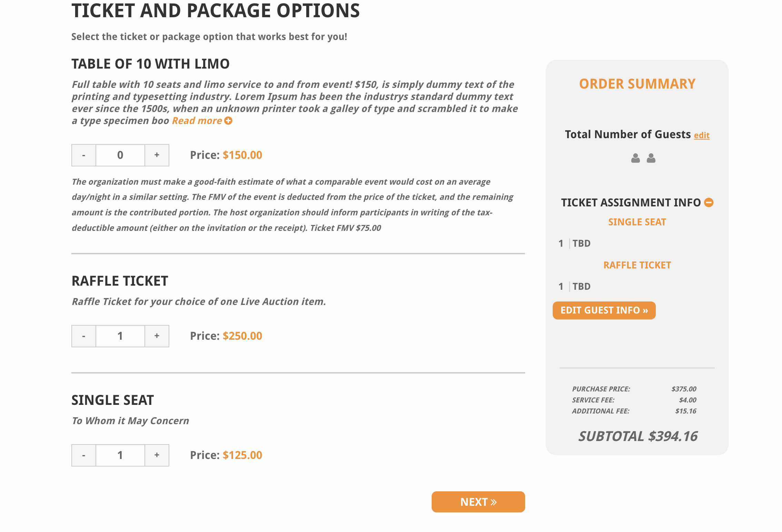This screenshot has width=782, height=532.
Task: Expand Read more plus icon
Action: click(228, 121)
